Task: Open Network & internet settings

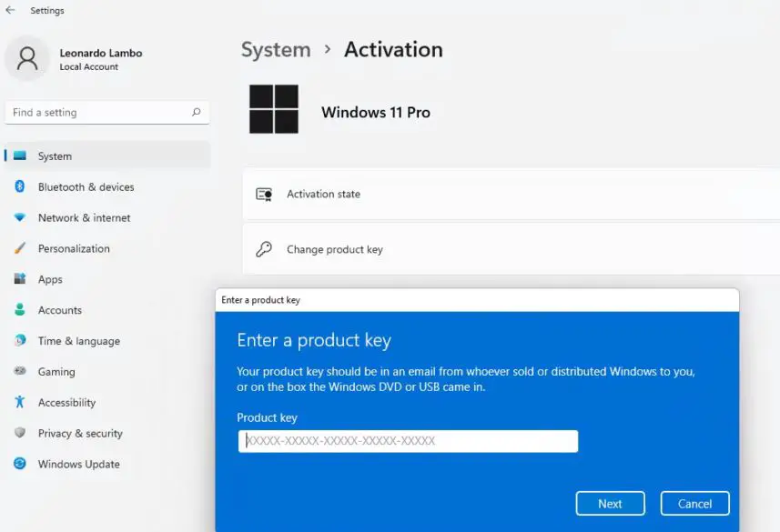Action: pos(20,217)
